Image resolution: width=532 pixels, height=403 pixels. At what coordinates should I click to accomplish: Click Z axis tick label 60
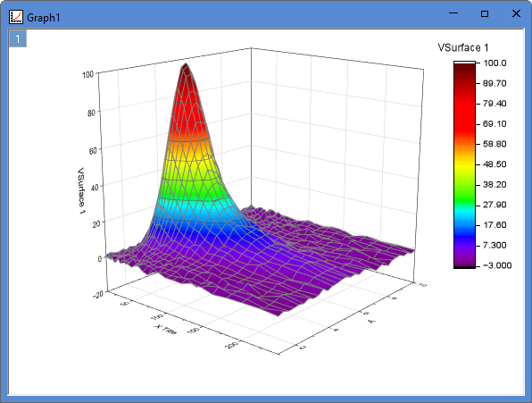click(x=93, y=150)
